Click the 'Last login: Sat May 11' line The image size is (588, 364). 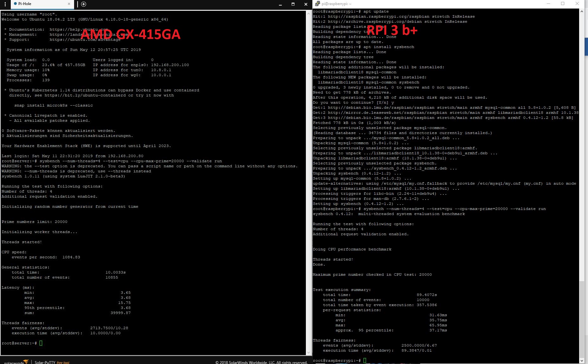tap(73, 156)
